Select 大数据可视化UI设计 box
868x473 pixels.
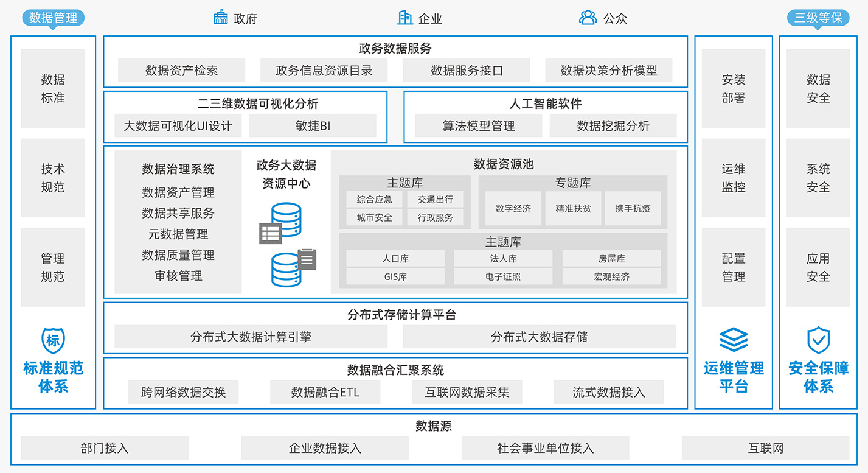[x=178, y=125]
